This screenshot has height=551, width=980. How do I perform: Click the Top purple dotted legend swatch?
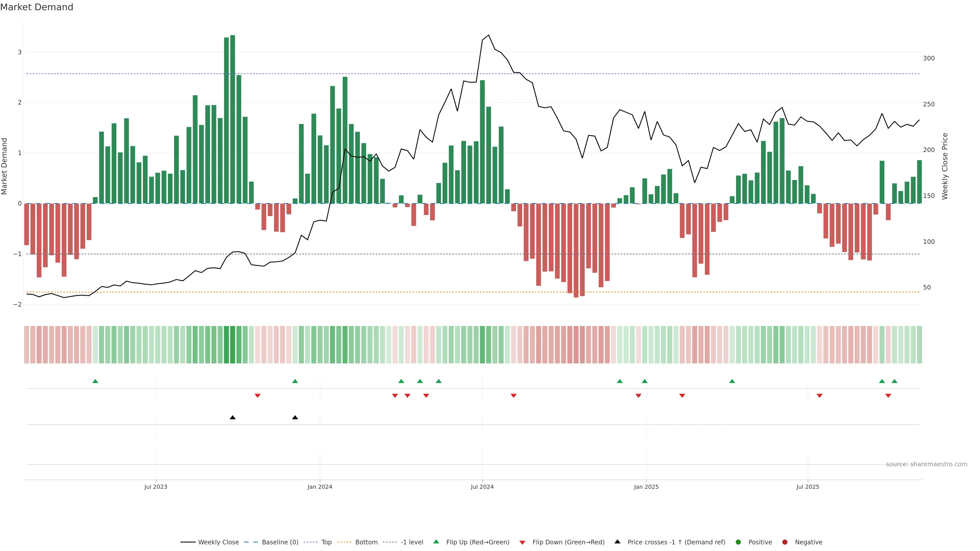311,542
